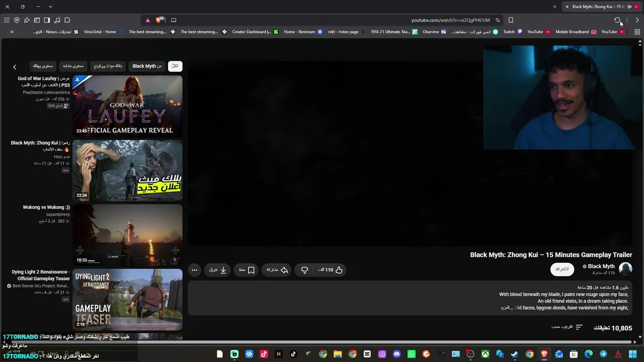644x362 pixels.
Task: Open the FIFA 21 Ultimate Team bookmark
Action: tap(394, 32)
